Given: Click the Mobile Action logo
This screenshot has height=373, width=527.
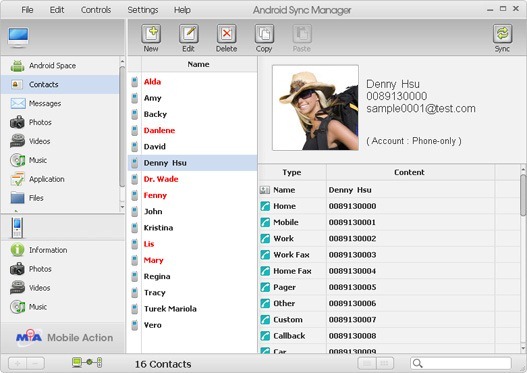Looking at the screenshot, I should (65, 337).
